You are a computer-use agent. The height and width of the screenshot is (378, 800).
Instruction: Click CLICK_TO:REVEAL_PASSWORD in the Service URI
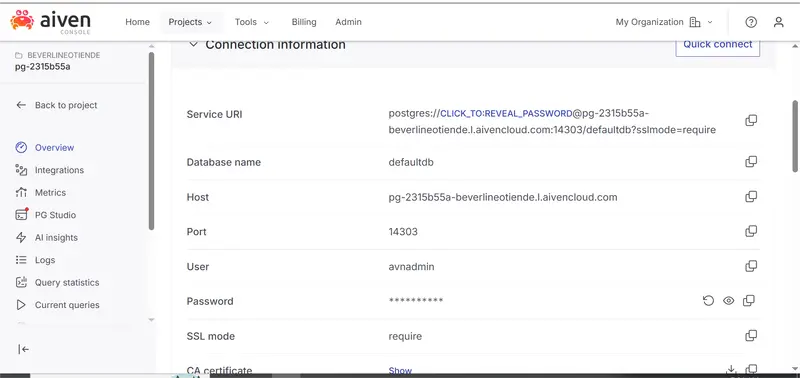click(x=506, y=114)
